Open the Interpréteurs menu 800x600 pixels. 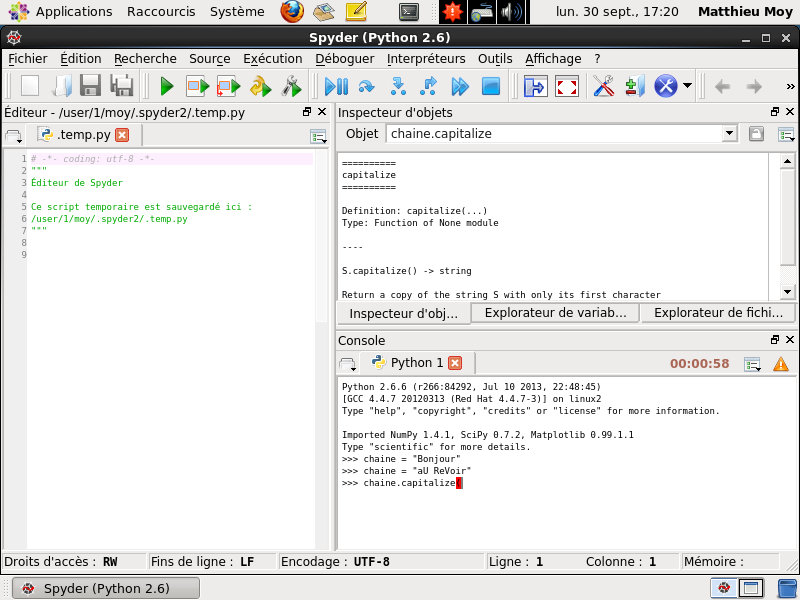coord(426,59)
